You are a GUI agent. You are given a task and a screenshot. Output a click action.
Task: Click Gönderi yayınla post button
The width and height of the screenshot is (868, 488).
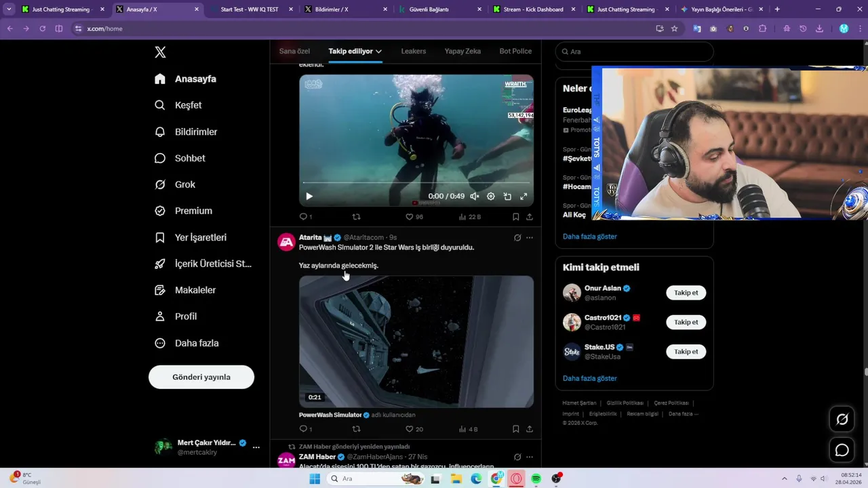[201, 377]
